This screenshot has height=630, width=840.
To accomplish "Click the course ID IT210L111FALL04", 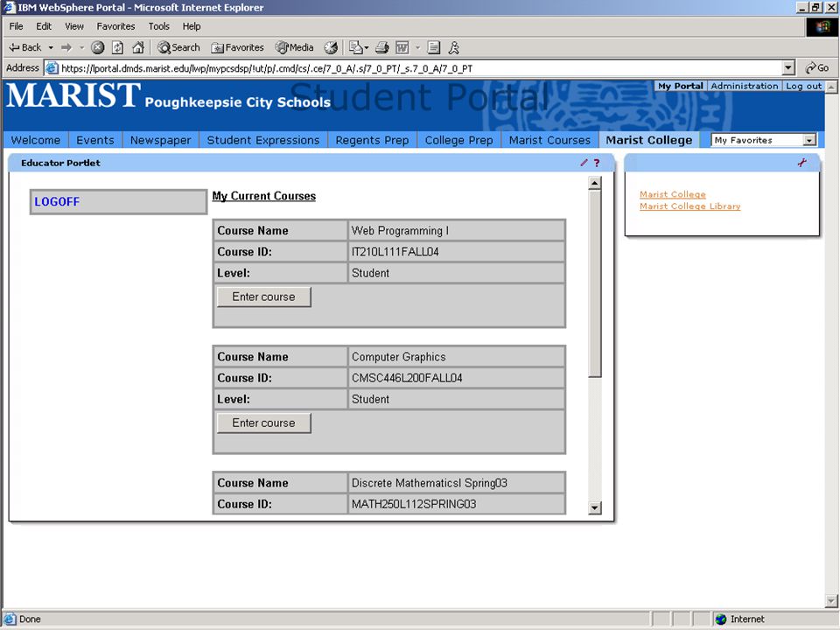I will click(x=395, y=252).
